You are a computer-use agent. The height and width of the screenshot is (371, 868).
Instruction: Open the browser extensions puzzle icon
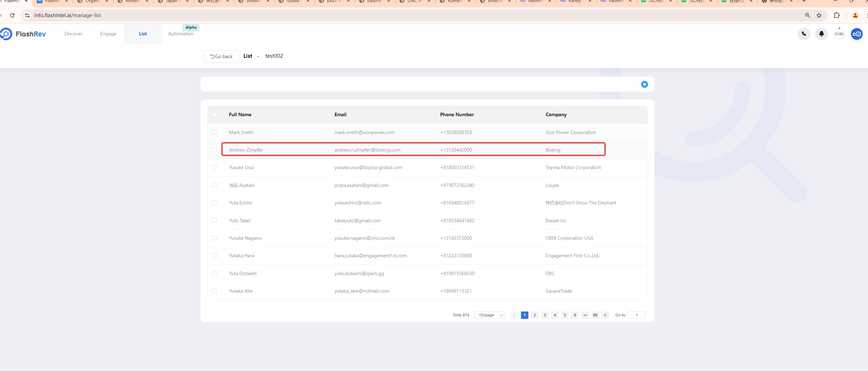pyautogui.click(x=836, y=15)
